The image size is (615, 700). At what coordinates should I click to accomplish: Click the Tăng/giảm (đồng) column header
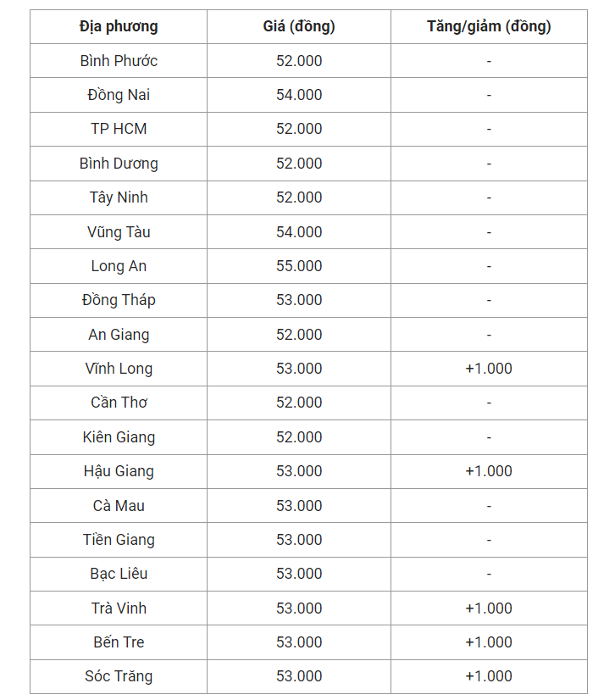point(489,26)
